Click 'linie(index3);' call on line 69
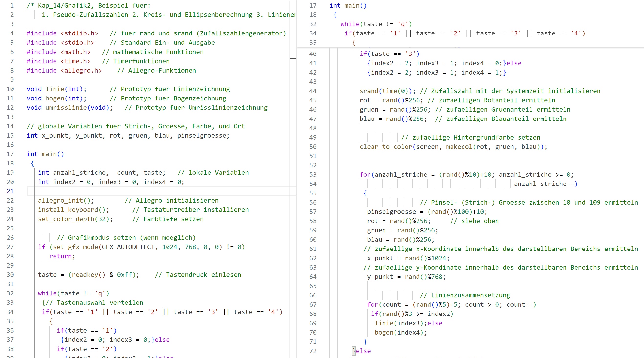Image resolution: width=644 pixels, height=358 pixels. (400, 323)
